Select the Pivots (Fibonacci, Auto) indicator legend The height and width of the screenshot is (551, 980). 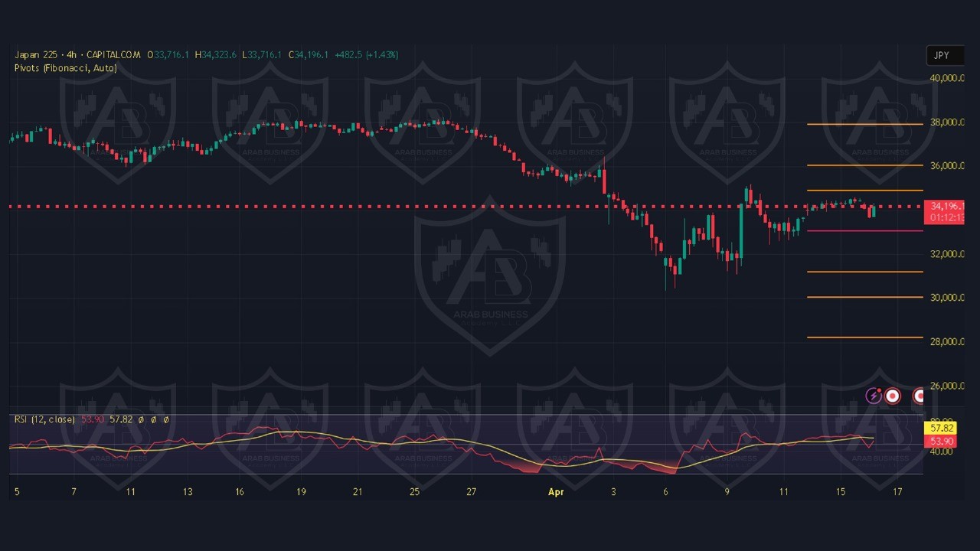coord(66,68)
